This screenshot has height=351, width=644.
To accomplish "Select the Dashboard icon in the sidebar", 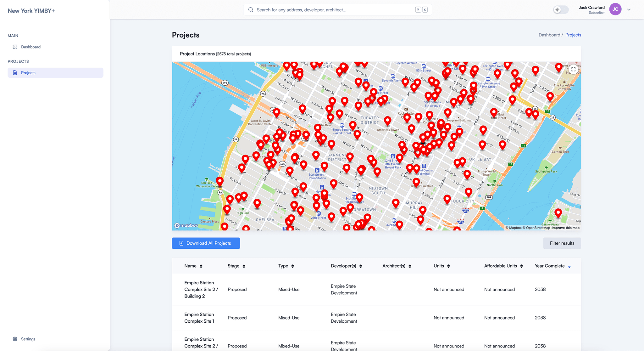I will pyautogui.click(x=15, y=47).
